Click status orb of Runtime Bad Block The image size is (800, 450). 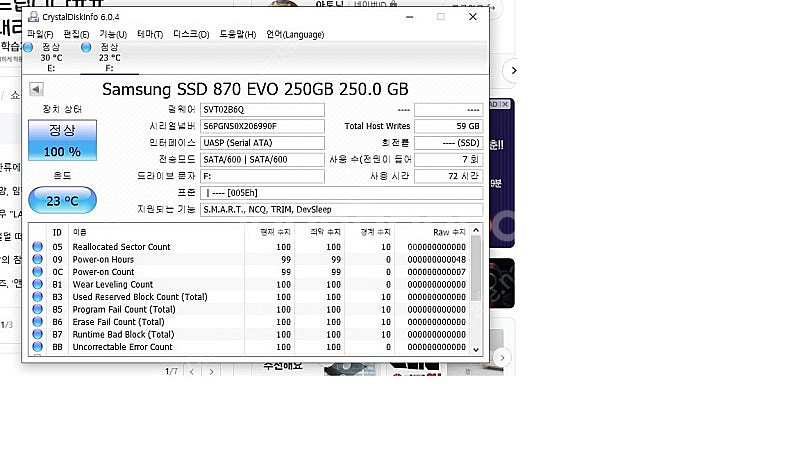(x=37, y=334)
